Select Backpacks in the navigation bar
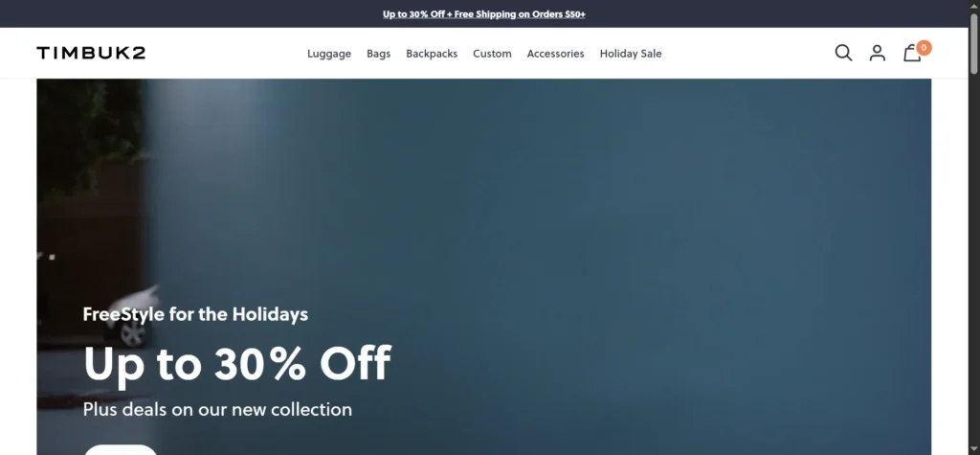This screenshot has height=455, width=980. pos(432,54)
